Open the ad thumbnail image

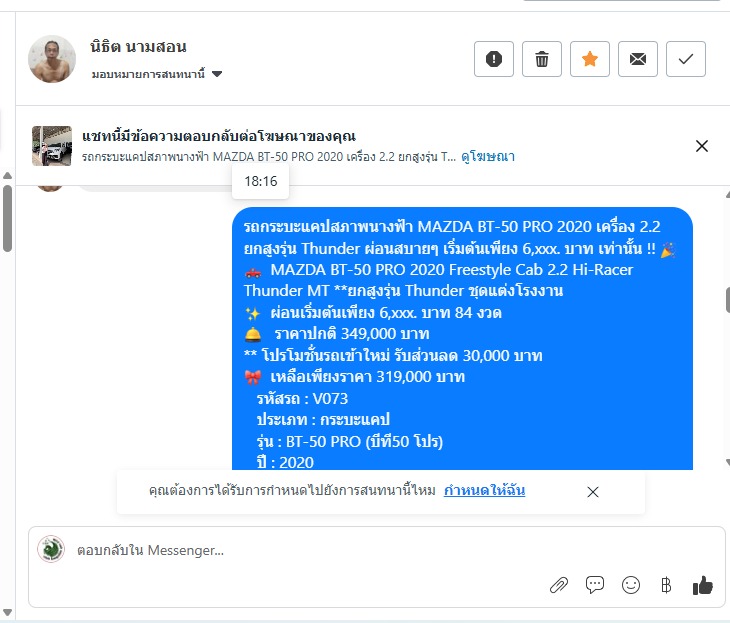pyautogui.click(x=52, y=146)
